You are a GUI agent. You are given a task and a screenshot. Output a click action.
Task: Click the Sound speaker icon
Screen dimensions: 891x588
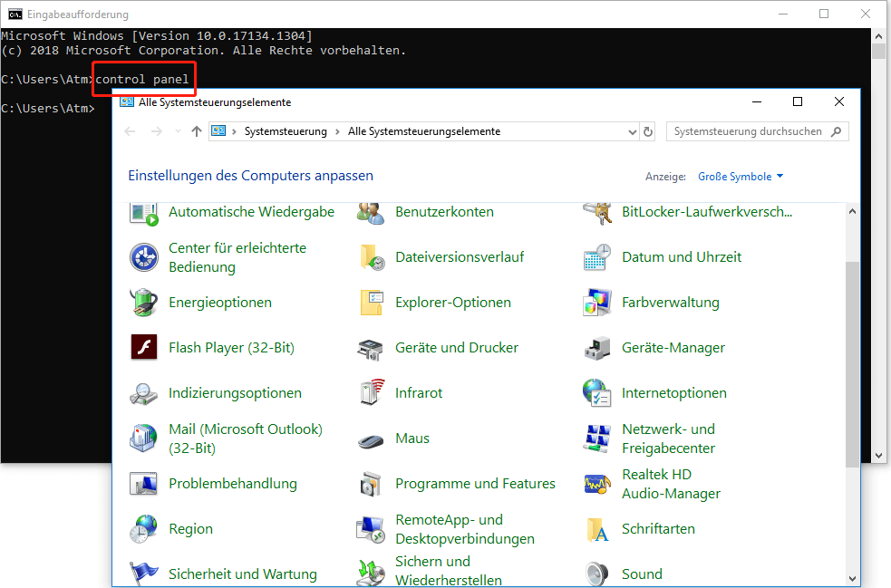tap(597, 574)
